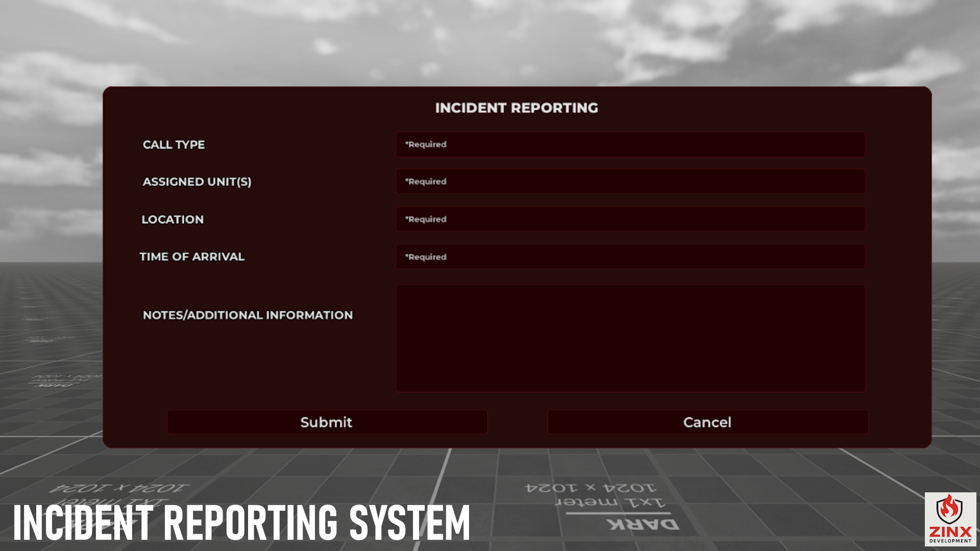Submit the incident report
Viewport: 980px width, 551px height.
[327, 422]
